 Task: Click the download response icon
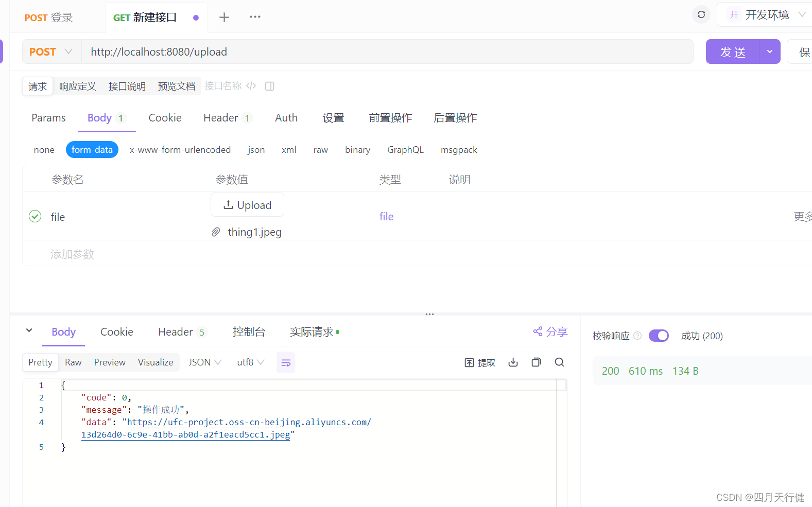point(513,362)
